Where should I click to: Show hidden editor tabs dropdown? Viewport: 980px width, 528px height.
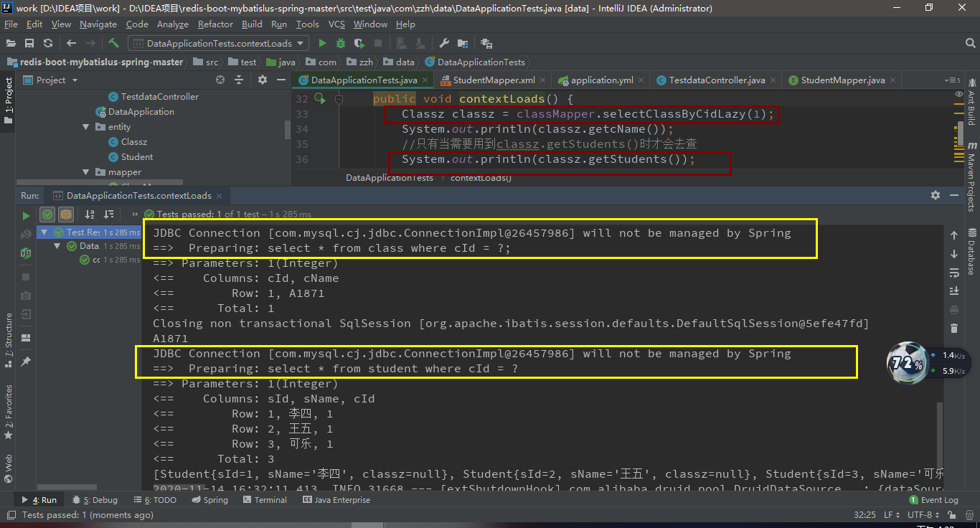(x=953, y=80)
